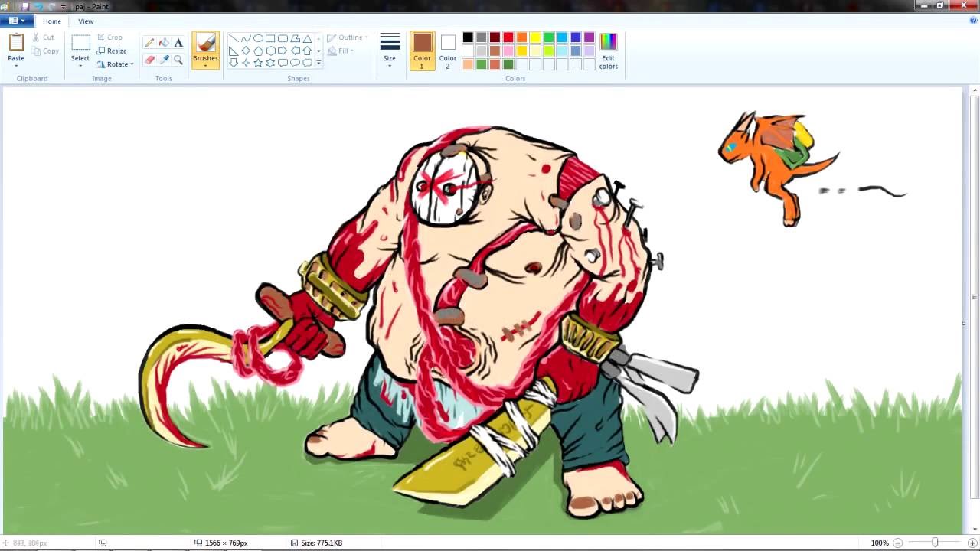Choose the Left arrow shape
Image resolution: width=980 pixels, height=551 pixels.
295,51
